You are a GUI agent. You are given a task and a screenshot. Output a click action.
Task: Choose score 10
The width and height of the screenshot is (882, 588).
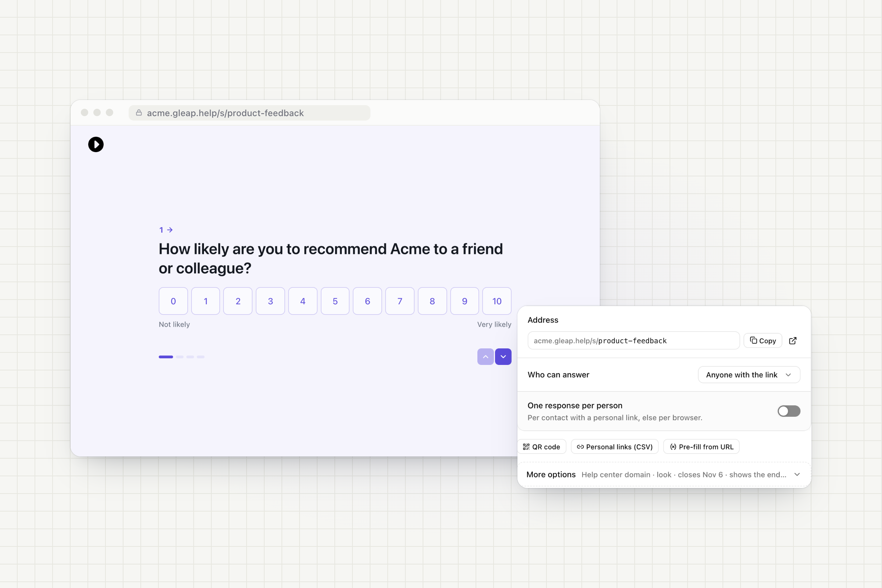497,301
